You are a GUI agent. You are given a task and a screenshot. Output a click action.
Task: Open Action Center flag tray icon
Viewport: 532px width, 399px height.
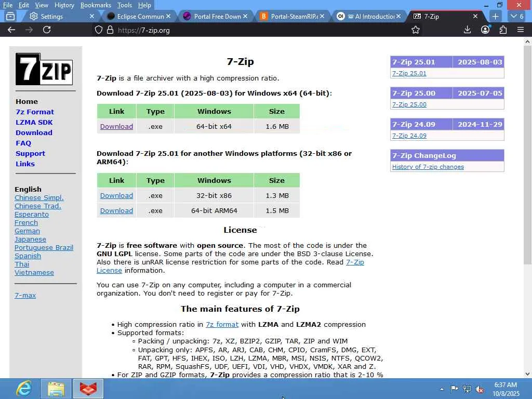(x=454, y=389)
